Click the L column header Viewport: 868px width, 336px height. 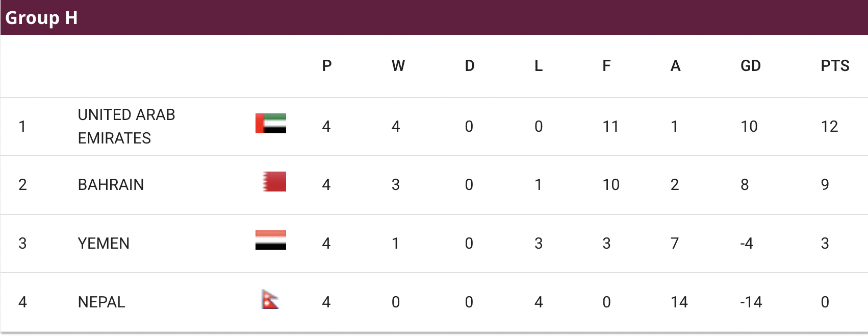tap(539, 66)
